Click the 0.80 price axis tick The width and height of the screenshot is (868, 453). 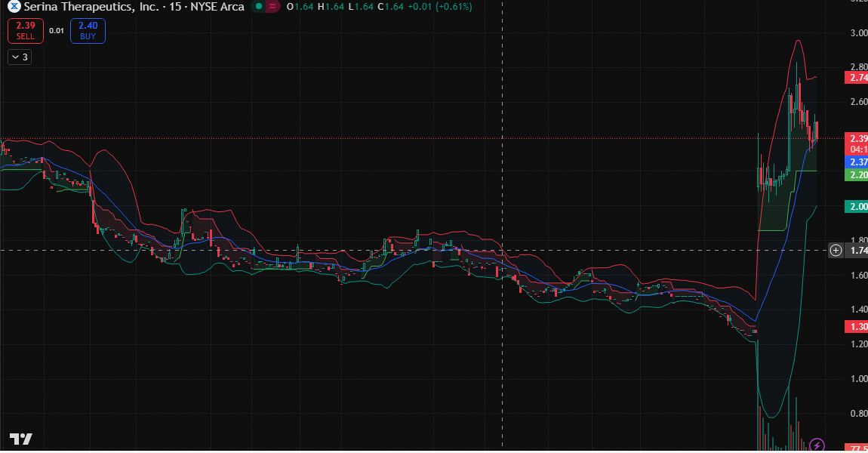point(859,413)
